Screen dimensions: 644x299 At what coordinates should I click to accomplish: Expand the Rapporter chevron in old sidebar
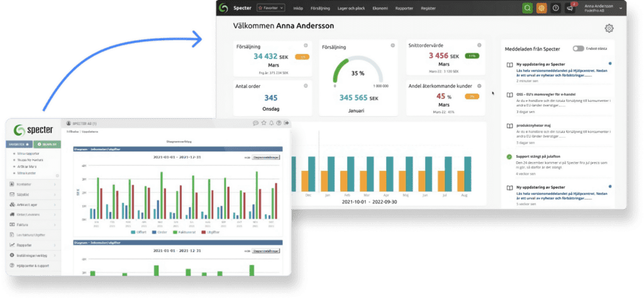coord(55,245)
